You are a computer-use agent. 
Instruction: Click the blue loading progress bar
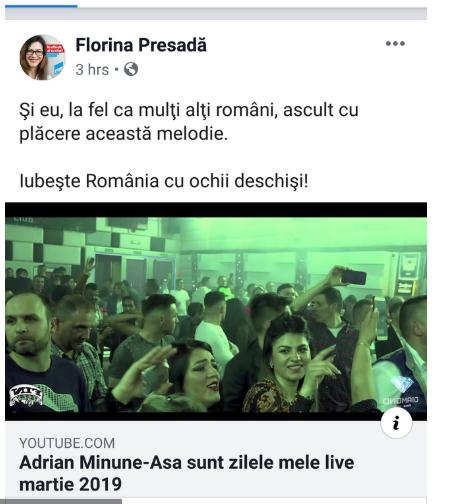41,6
